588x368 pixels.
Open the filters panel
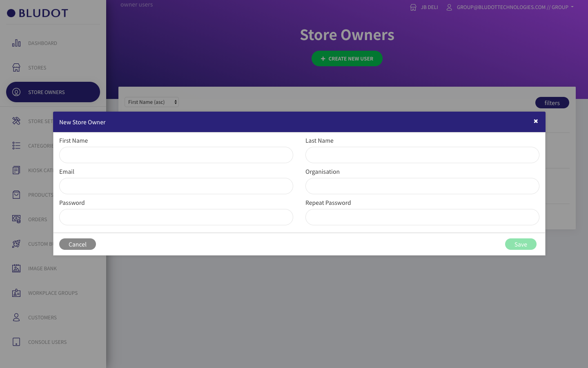pos(552,103)
